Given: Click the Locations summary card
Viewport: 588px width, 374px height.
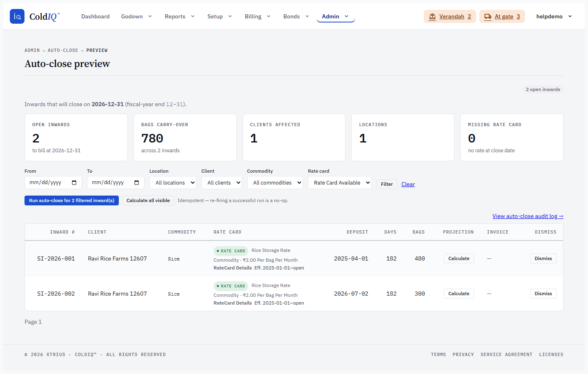Looking at the screenshot, I should tap(403, 137).
